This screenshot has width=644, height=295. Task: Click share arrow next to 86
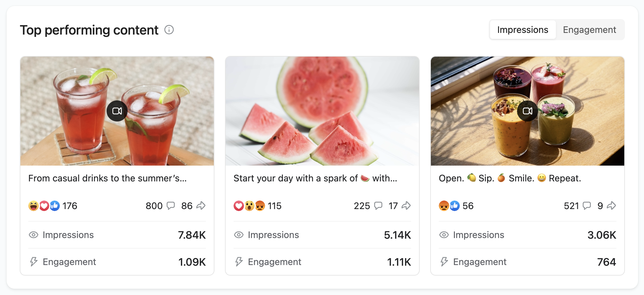(201, 206)
